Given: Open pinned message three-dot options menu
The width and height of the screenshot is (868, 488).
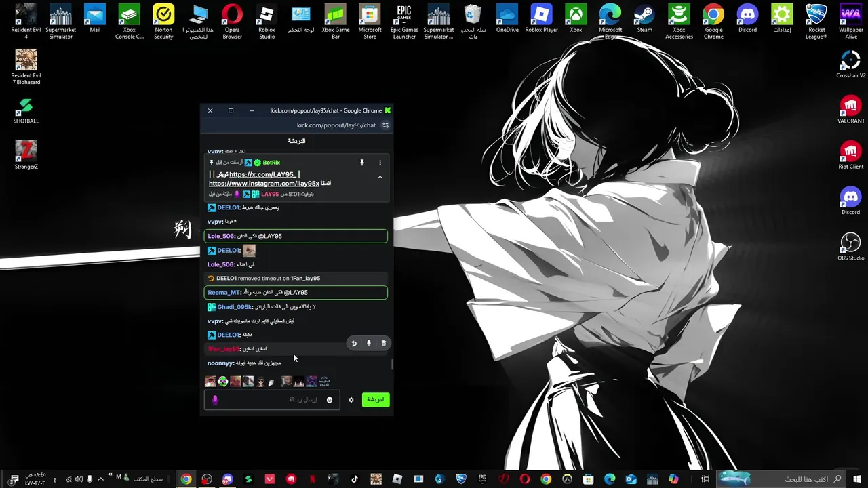Looking at the screenshot, I should 380,163.
